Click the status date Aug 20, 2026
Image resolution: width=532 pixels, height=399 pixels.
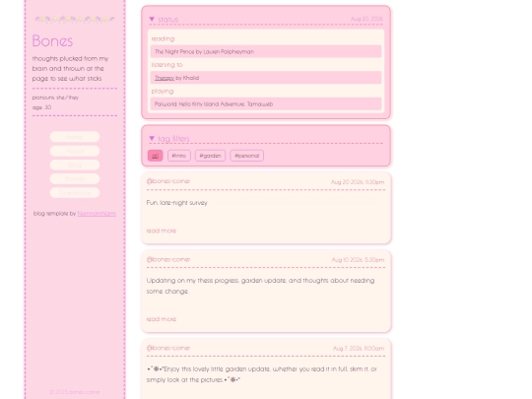[x=366, y=19]
